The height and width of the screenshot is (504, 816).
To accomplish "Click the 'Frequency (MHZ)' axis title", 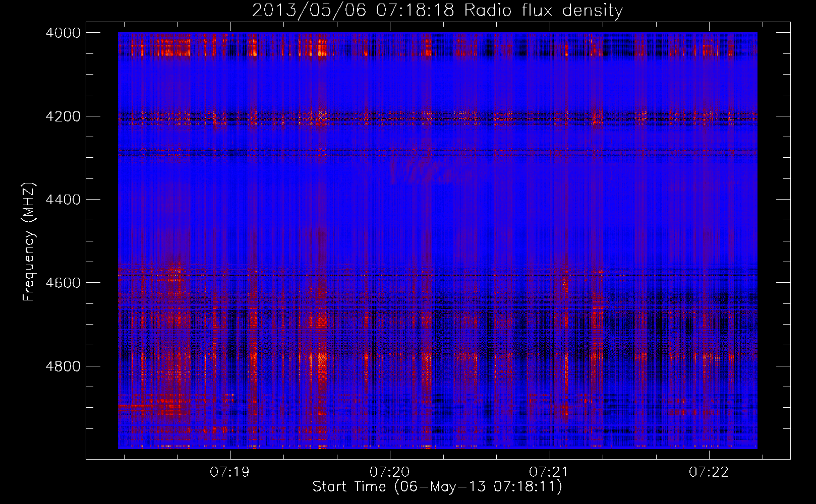I will coord(29,242).
